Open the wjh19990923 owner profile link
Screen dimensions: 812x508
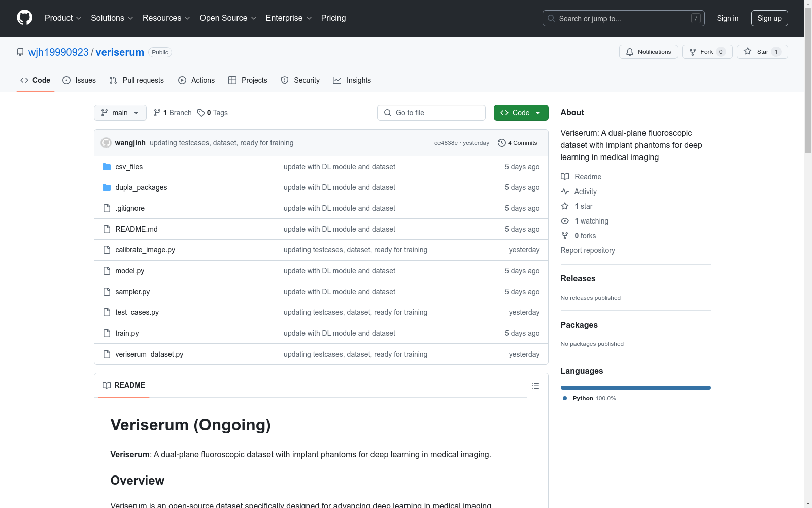58,52
